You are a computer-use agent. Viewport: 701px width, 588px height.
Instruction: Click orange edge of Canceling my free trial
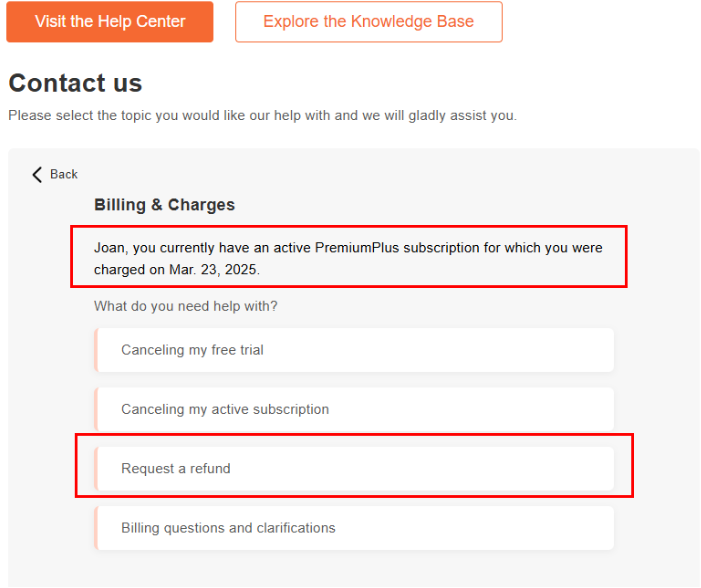pos(96,350)
